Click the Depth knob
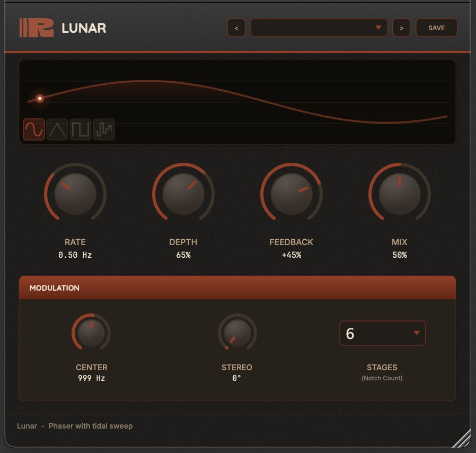The width and height of the screenshot is (476, 453). 183,194
